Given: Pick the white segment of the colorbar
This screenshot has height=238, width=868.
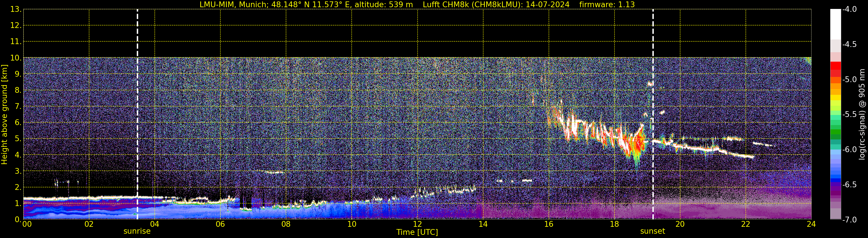Looking at the screenshot, I should (x=835, y=24).
